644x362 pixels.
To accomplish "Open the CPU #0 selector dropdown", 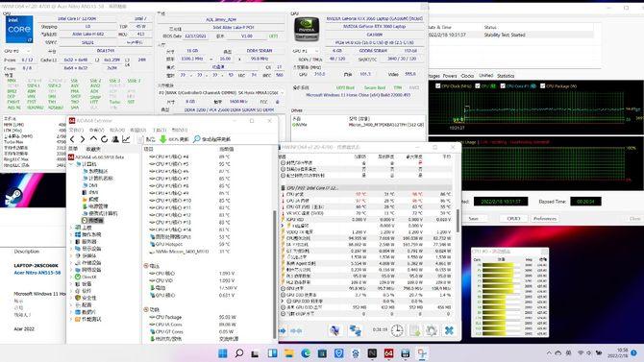I will coord(17,51).
